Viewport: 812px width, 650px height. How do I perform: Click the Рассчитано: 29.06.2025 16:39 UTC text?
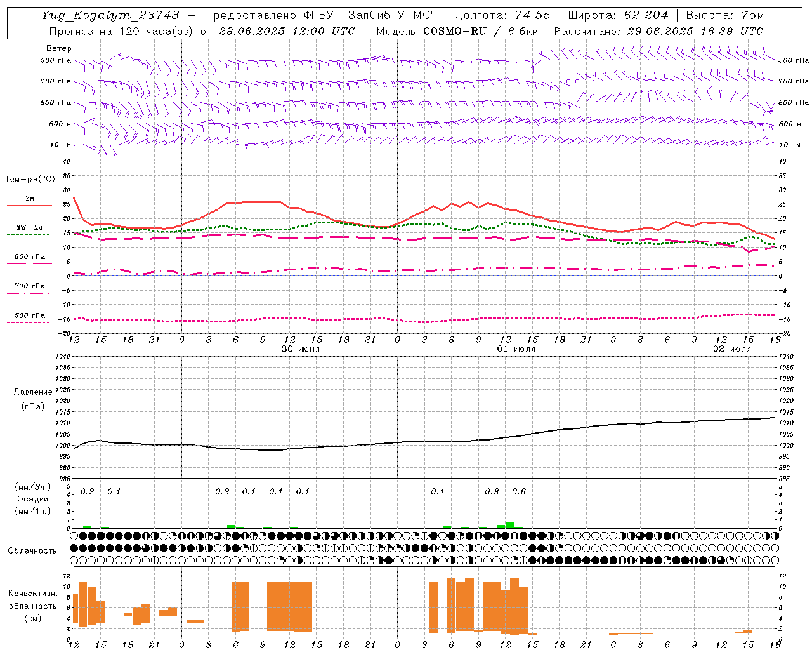coord(658,31)
